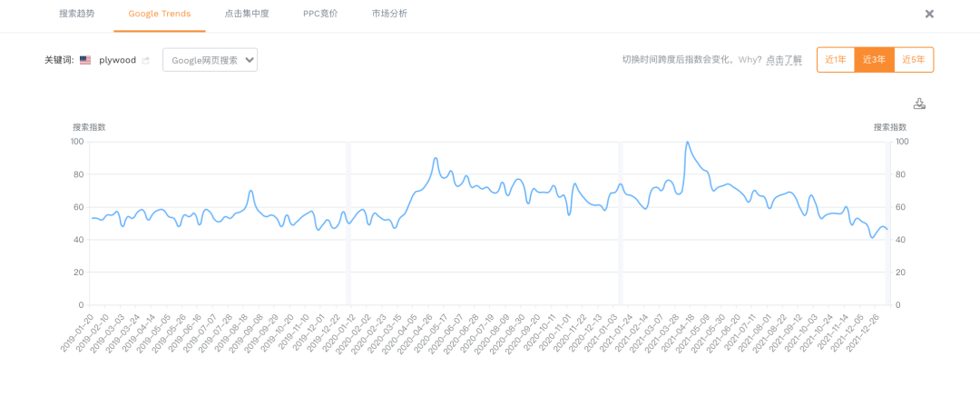Select the 近5年 time range
The width and height of the screenshot is (980, 397).
point(913,60)
